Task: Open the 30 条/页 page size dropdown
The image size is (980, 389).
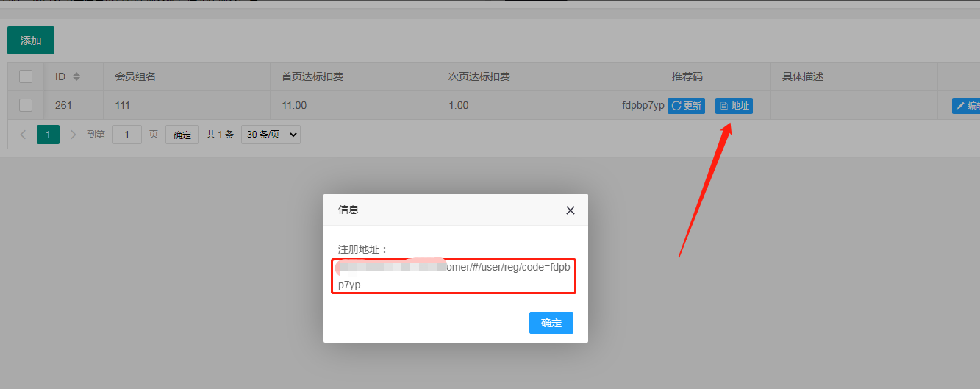Action: 271,135
